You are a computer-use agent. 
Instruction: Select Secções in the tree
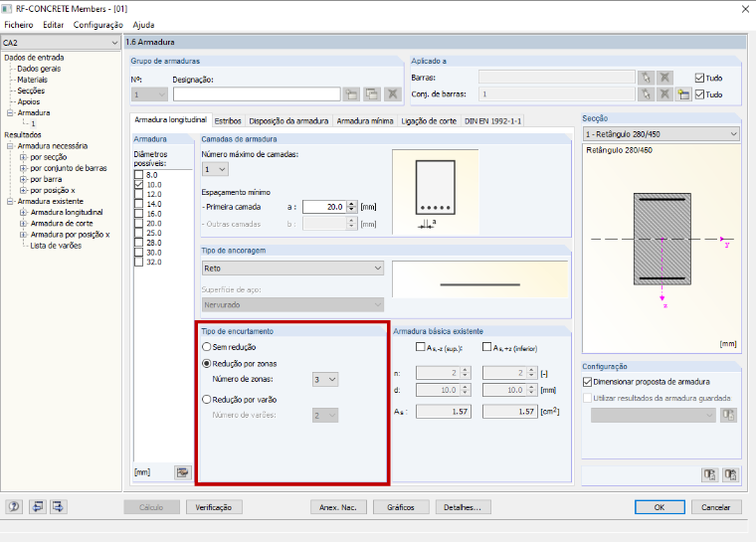point(31,90)
